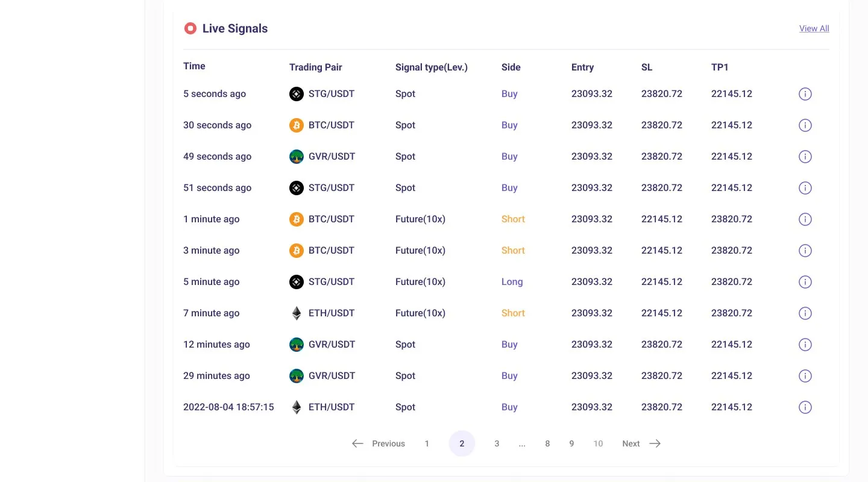Click the pagination ellipsis
The image size is (868, 482).
coord(522,444)
